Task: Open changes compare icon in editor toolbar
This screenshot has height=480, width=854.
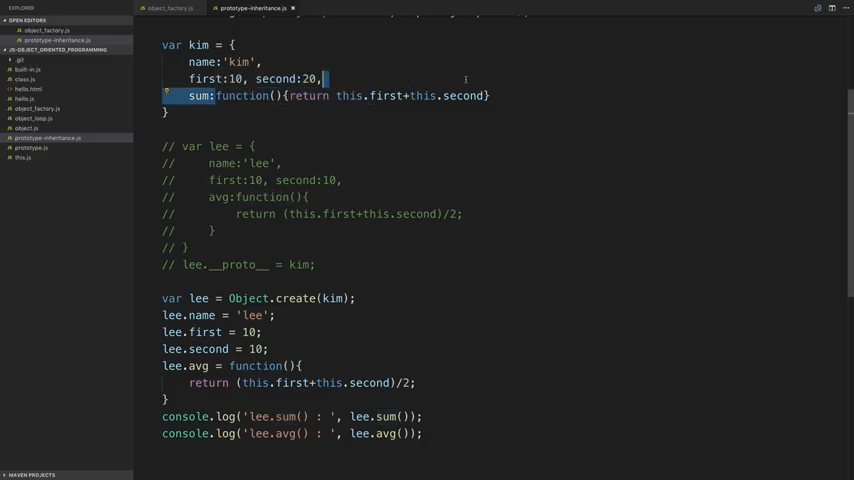Action: pyautogui.click(x=817, y=8)
